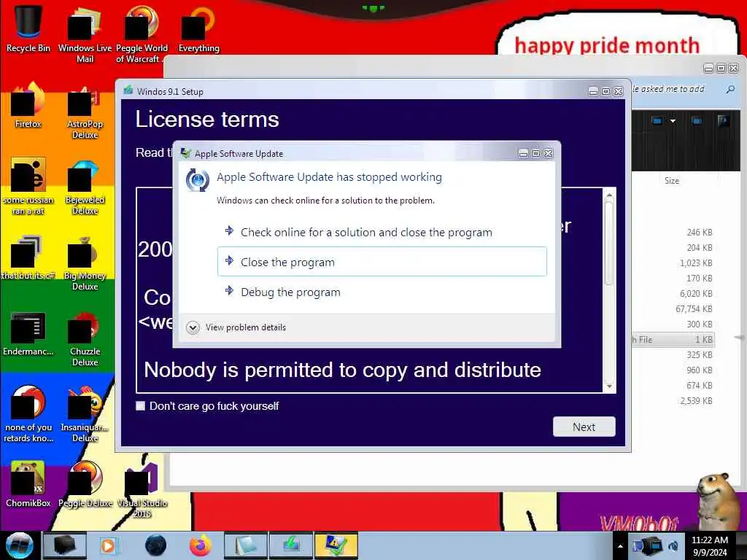Choose Check online for a solution option

pos(382,233)
